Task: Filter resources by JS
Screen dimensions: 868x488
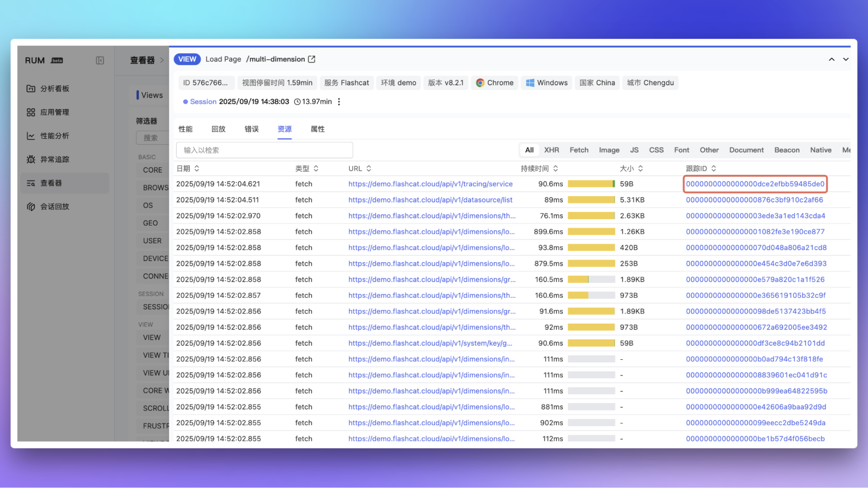Action: coord(634,150)
